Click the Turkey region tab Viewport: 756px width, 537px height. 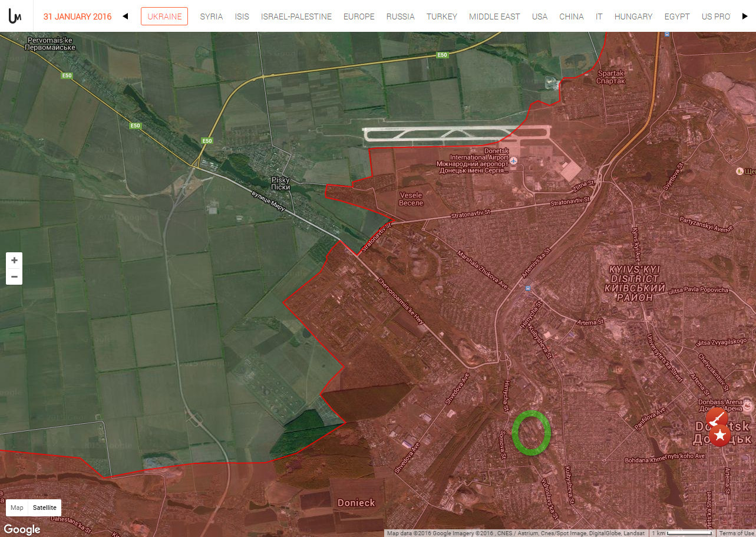442,17
